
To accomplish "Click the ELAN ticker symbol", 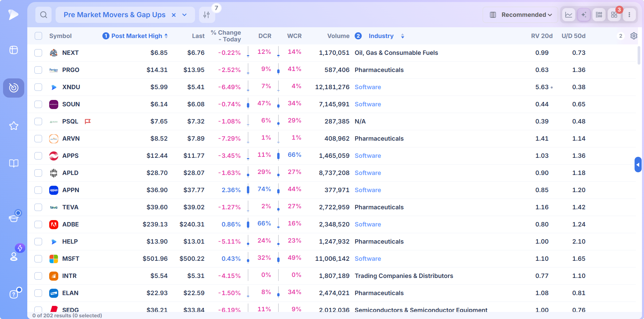I will tap(70, 293).
